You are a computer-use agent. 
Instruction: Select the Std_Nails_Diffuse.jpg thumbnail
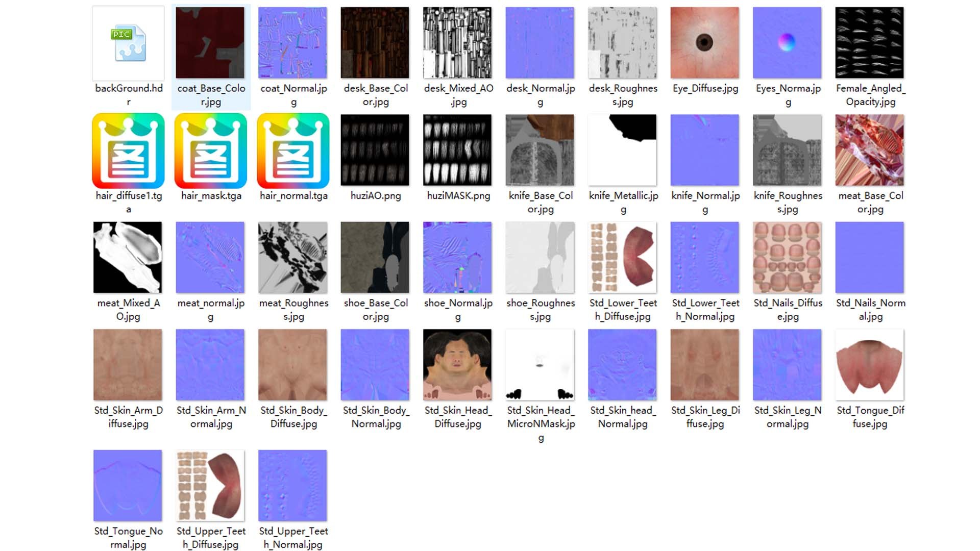[787, 257]
